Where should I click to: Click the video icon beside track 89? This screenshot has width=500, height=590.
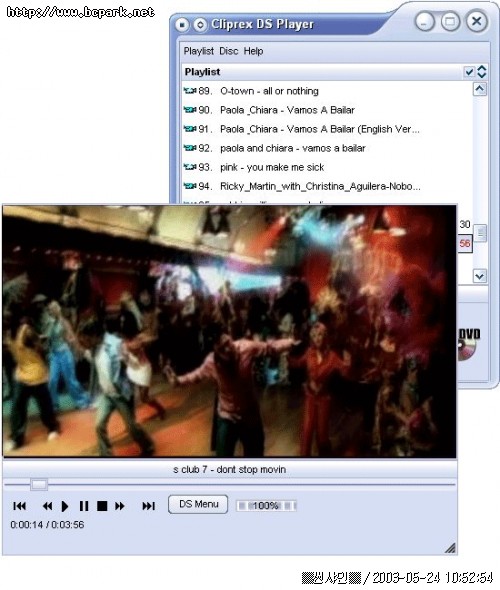point(190,91)
